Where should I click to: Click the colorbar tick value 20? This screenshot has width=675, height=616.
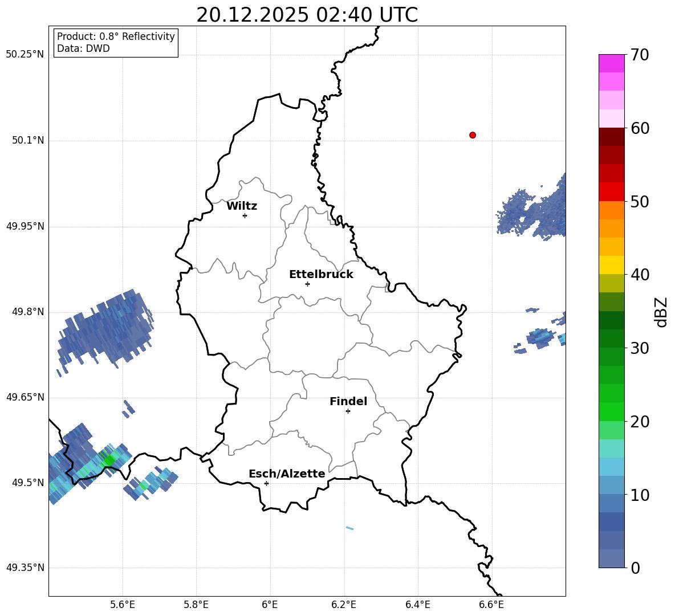640,422
